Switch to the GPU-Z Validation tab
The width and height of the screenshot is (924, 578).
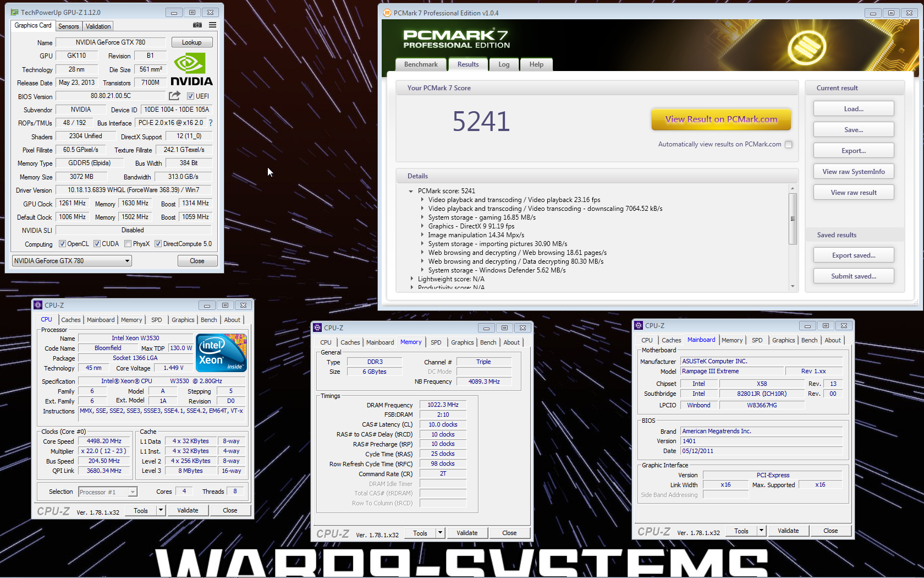pos(98,26)
